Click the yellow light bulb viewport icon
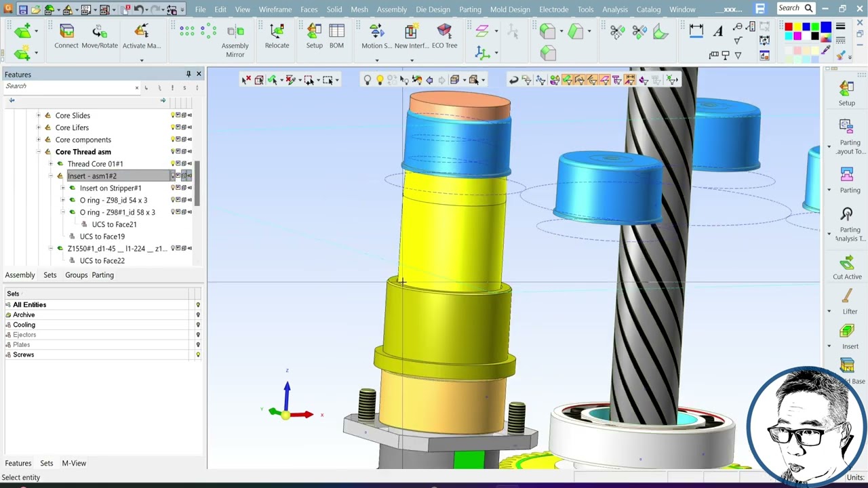 [380, 80]
